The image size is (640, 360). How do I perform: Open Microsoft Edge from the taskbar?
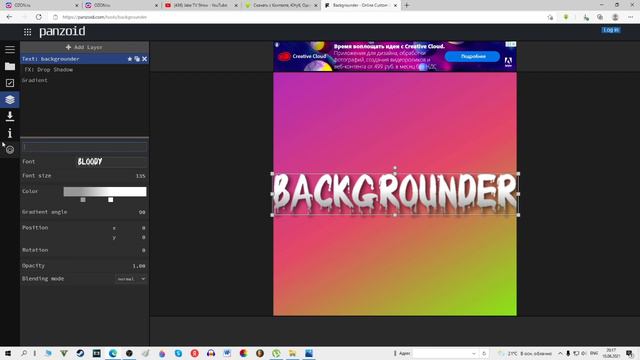113,353
